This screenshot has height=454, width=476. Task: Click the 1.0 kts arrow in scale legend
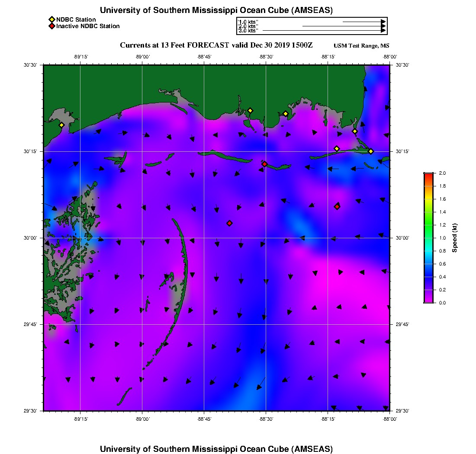[363, 22]
